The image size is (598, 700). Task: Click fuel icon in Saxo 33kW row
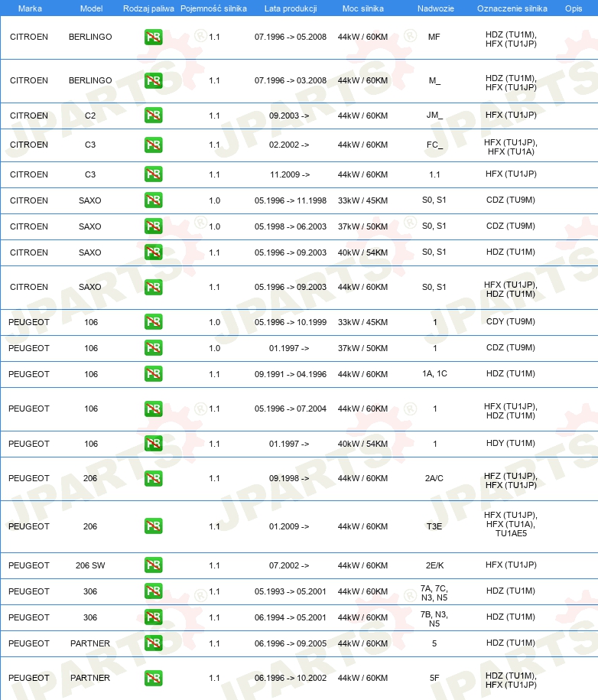[153, 200]
